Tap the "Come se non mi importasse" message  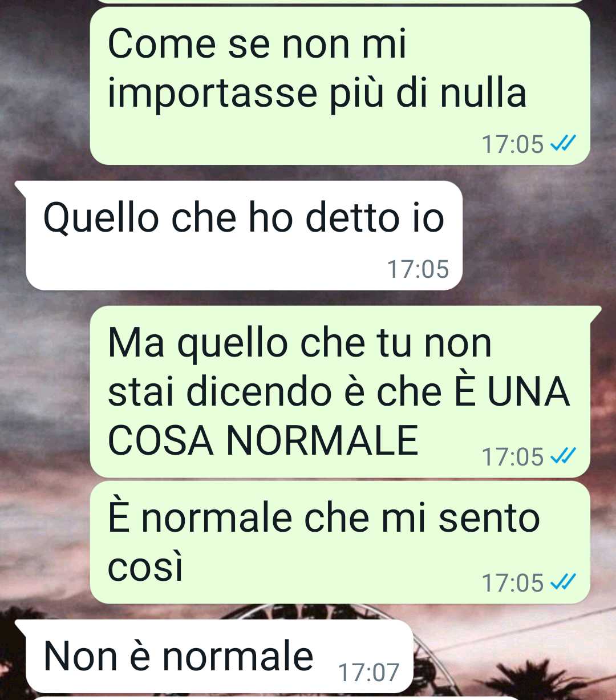tap(340, 86)
